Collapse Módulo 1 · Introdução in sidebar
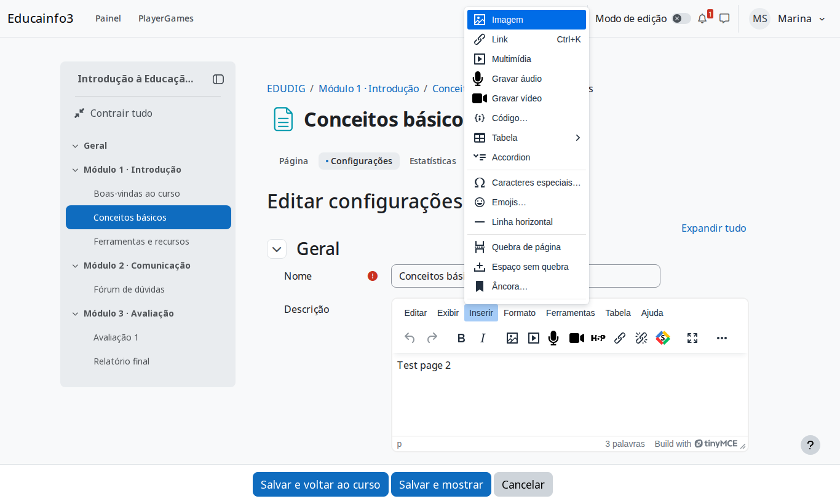The height and width of the screenshot is (504, 840). [x=75, y=170]
